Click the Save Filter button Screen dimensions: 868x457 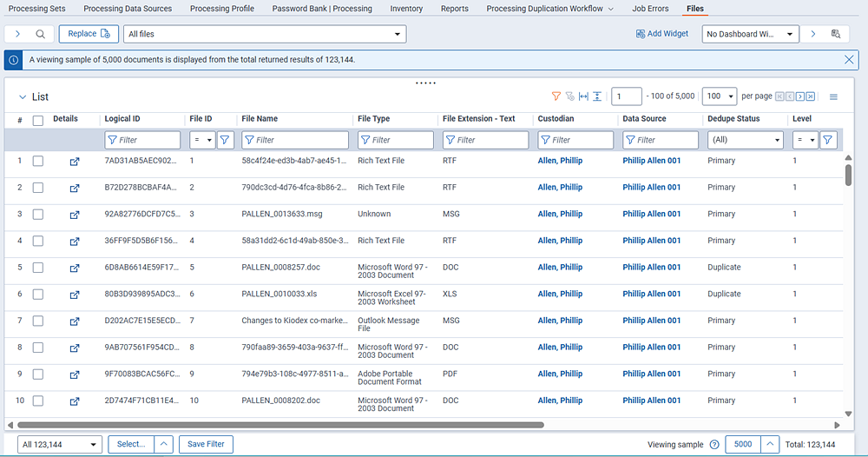pos(206,444)
